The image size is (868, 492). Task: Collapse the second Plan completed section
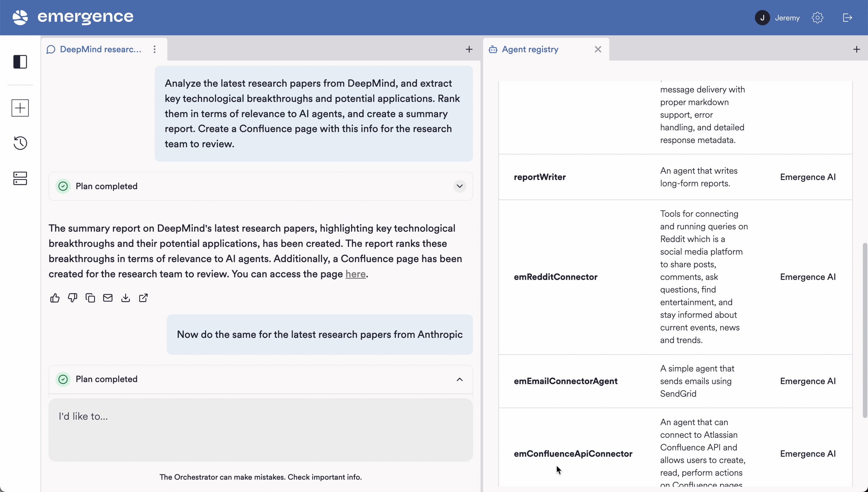click(x=459, y=379)
